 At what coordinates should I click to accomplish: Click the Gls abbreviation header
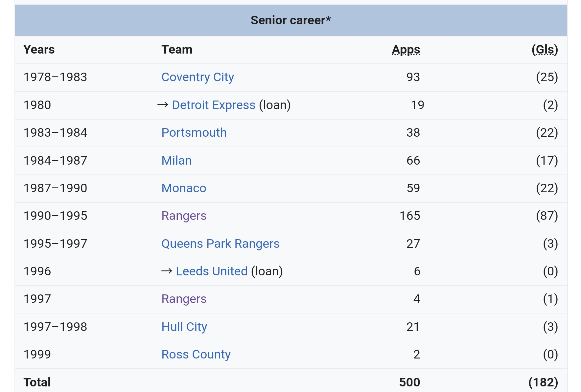coord(545,50)
